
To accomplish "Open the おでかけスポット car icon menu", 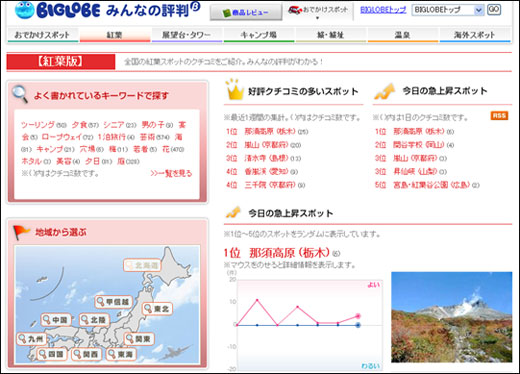I will tap(318, 12).
